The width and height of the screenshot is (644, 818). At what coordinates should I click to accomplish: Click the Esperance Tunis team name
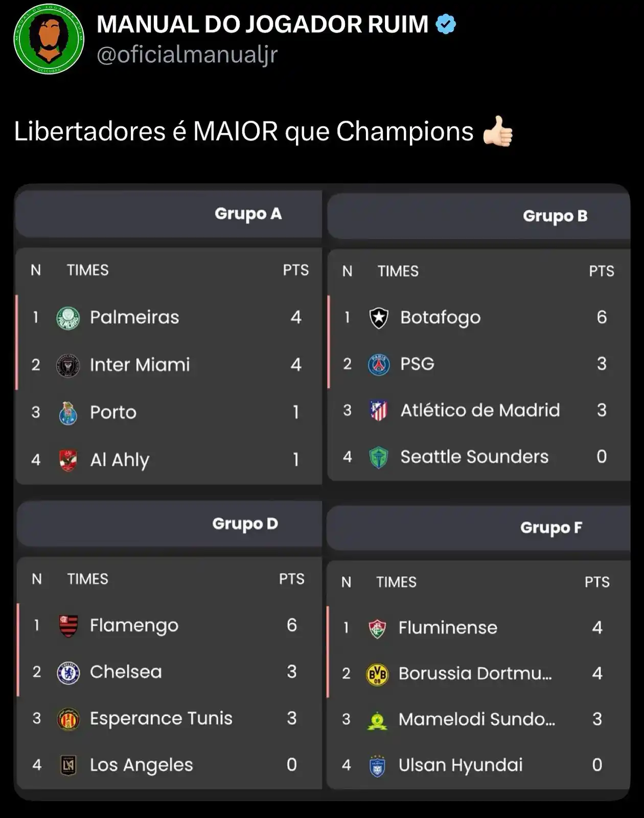click(161, 718)
